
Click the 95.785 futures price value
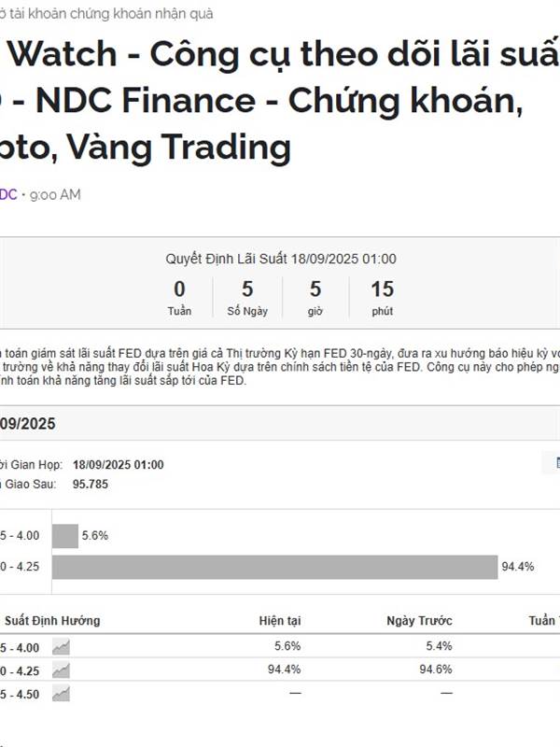[91, 484]
